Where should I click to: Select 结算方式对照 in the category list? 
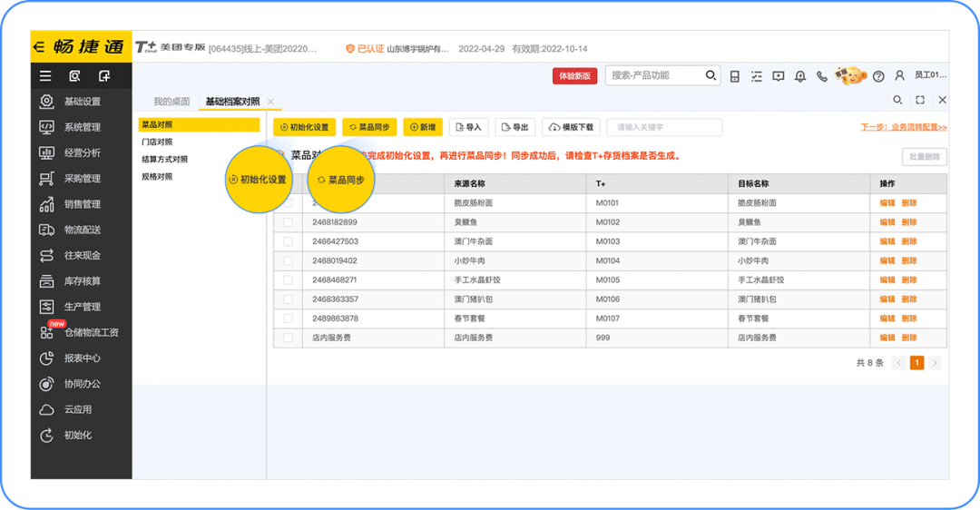pyautogui.click(x=165, y=160)
